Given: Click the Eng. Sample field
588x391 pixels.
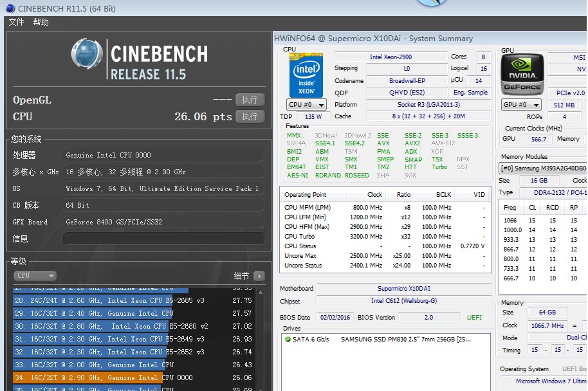Looking at the screenshot, I should point(470,93).
